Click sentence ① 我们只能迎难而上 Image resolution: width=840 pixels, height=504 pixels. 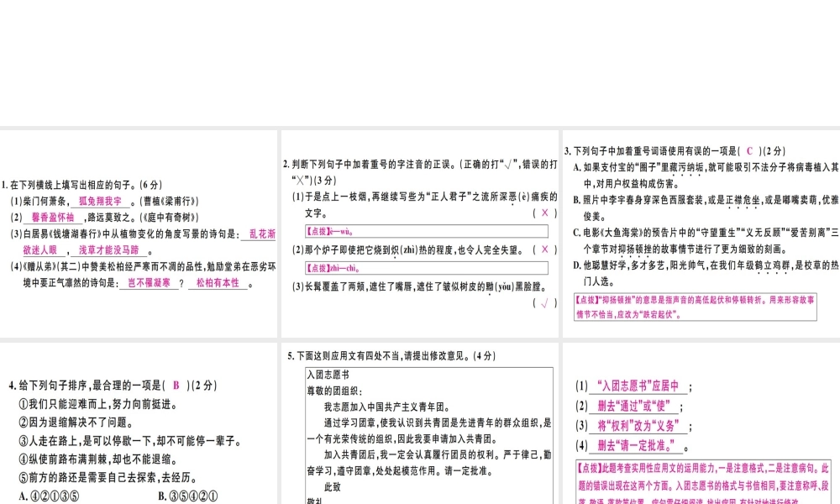coord(98,404)
